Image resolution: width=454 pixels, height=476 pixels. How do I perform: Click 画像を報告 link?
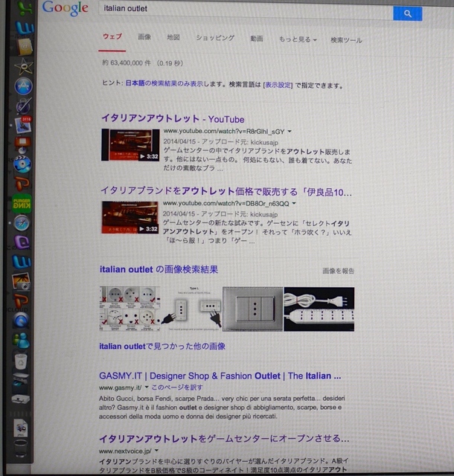(x=338, y=271)
